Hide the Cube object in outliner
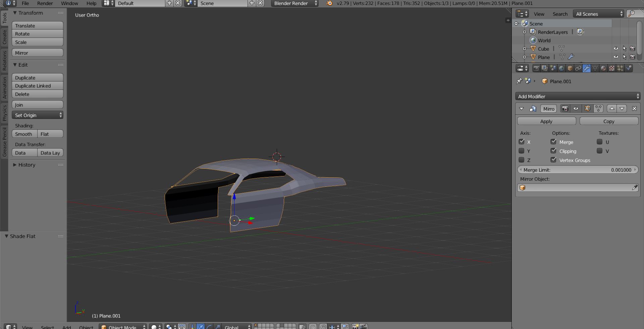 616,49
